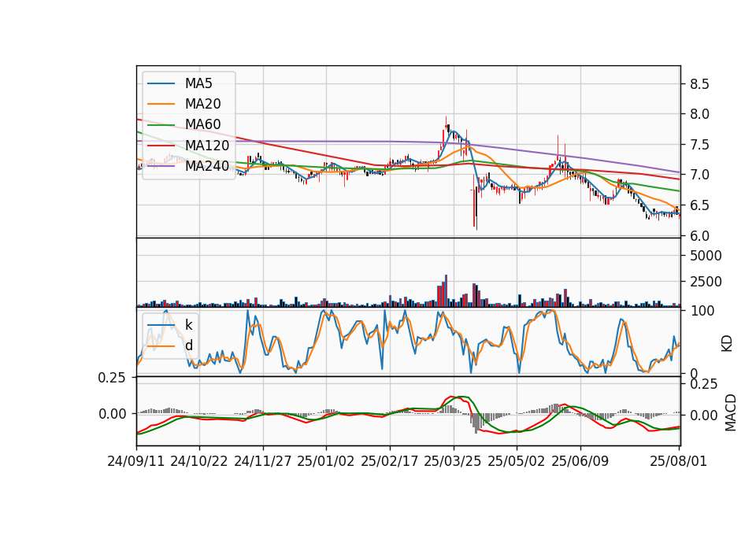Click the 24/09/11 date label
Screen dimensions: 756x543
(136, 461)
